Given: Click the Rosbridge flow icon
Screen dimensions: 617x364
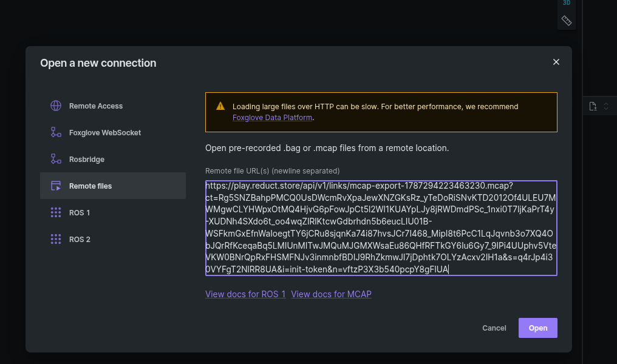Looking at the screenshot, I should [56, 159].
